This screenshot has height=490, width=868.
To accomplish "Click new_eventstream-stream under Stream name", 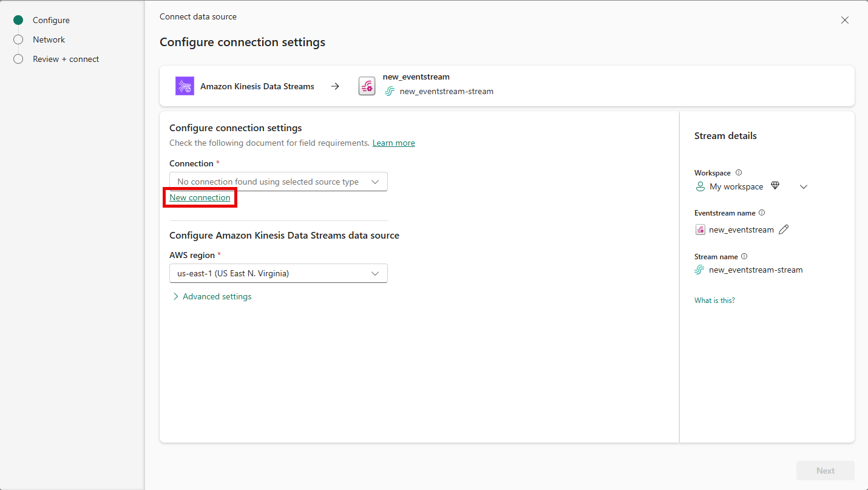I will (x=756, y=270).
